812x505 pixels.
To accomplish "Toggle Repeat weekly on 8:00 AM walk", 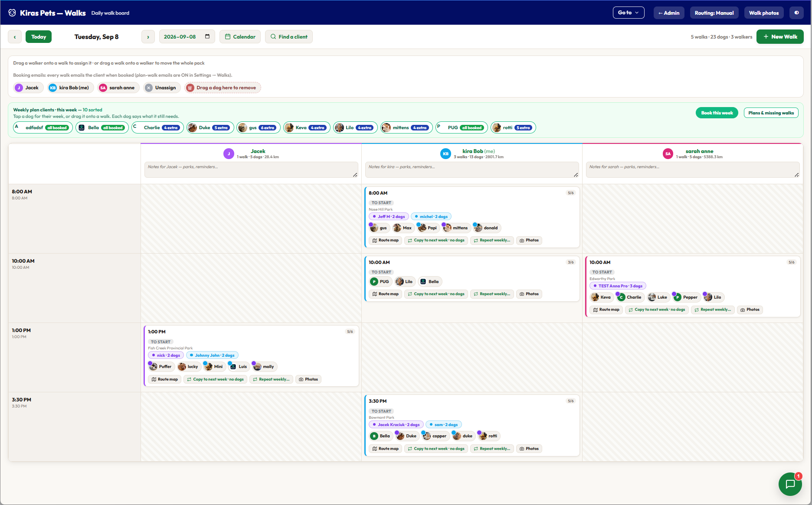I will coord(492,240).
